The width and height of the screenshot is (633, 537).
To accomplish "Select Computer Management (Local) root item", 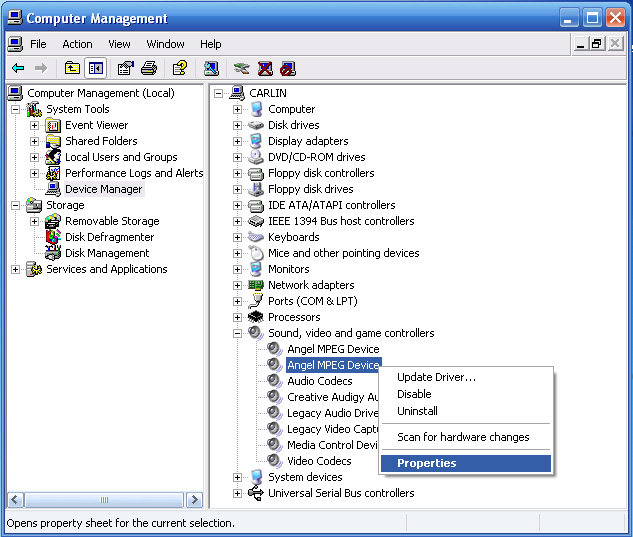I will (101, 93).
